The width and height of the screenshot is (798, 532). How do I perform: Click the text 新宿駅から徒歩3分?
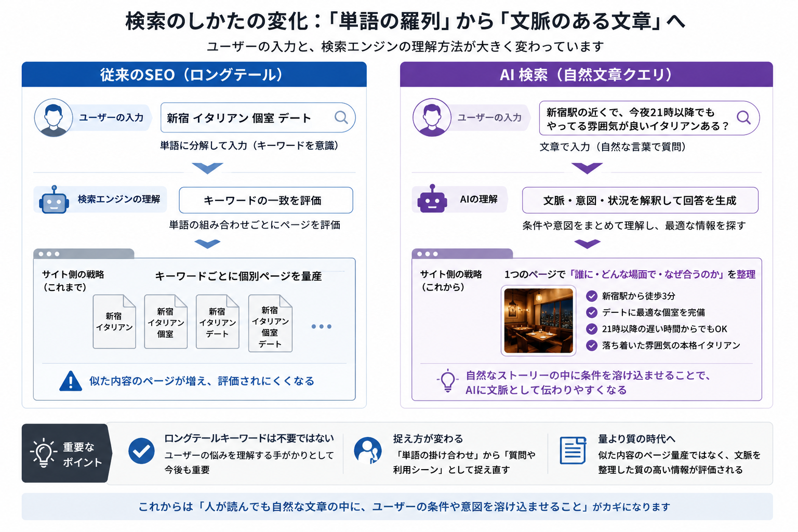pyautogui.click(x=639, y=296)
